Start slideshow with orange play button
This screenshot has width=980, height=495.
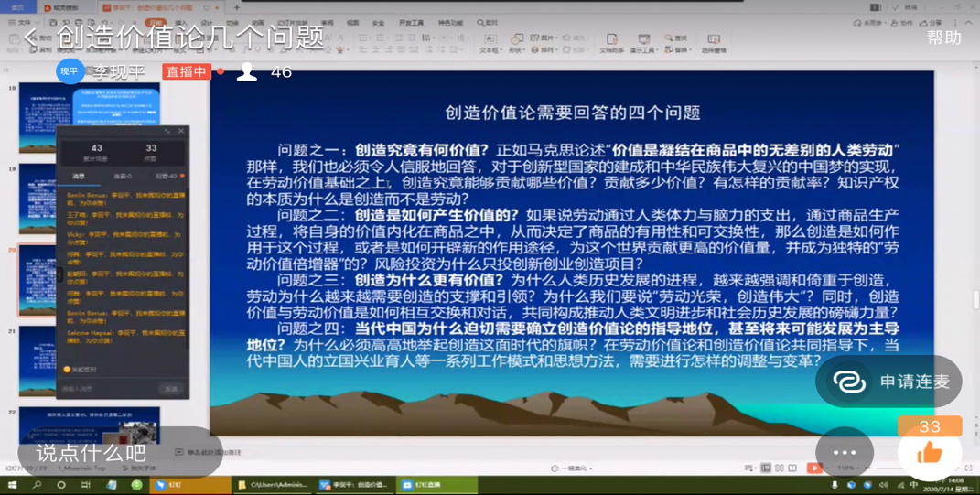click(813, 468)
